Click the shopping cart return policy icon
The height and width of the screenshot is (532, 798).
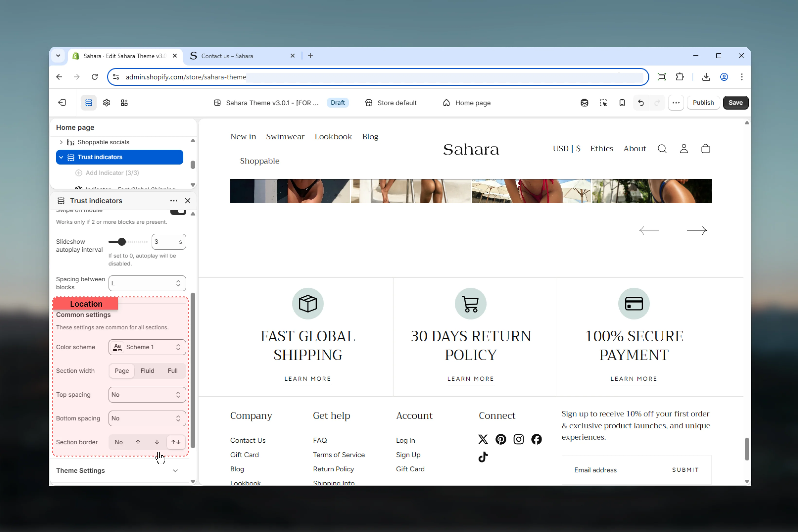[470, 303]
